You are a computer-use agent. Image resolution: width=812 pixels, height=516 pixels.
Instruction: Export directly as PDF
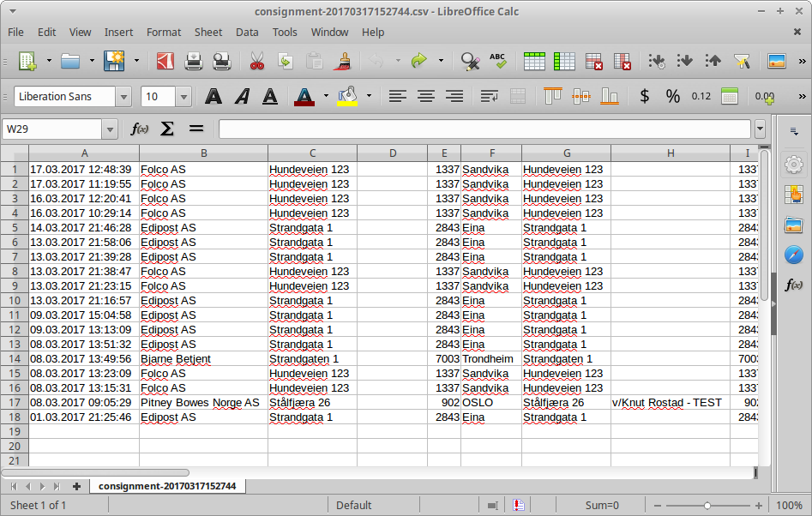point(165,61)
